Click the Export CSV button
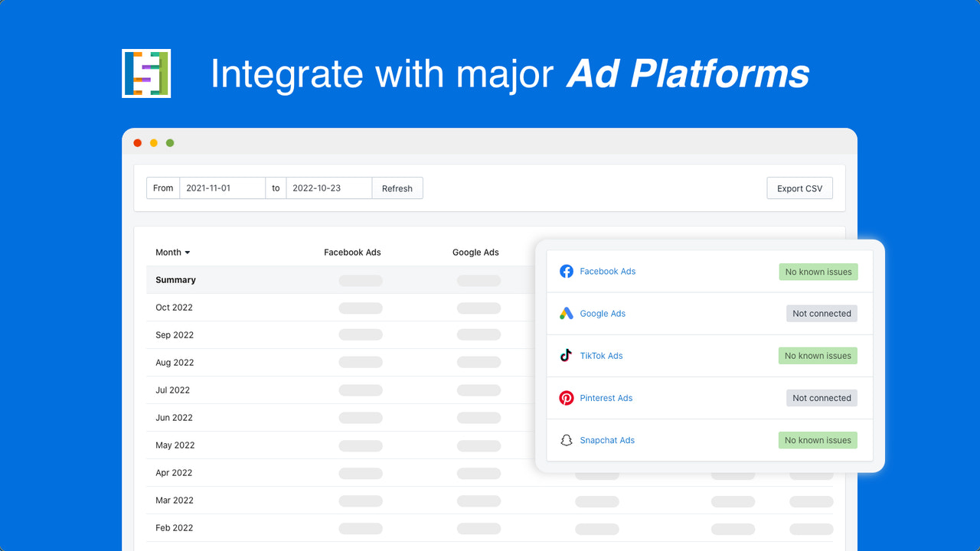This screenshot has width=980, height=551. (x=799, y=187)
